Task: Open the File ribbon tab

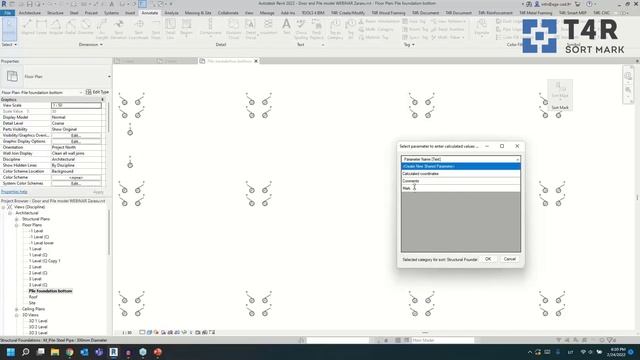Action: [x=7, y=13]
